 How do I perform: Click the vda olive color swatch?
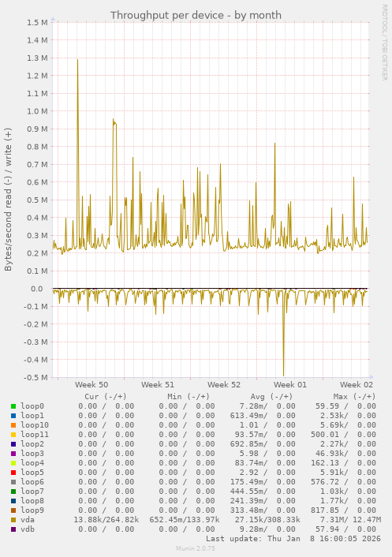[x=13, y=520]
